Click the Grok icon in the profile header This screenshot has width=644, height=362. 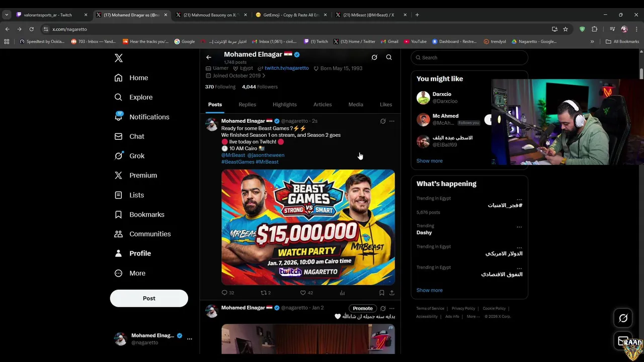(x=374, y=57)
